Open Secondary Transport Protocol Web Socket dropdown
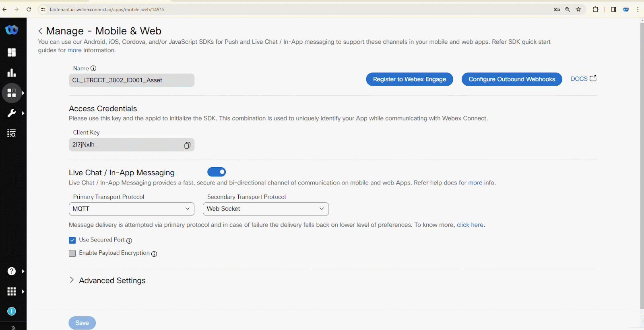Image resolution: width=644 pixels, height=330 pixels. 266,209
